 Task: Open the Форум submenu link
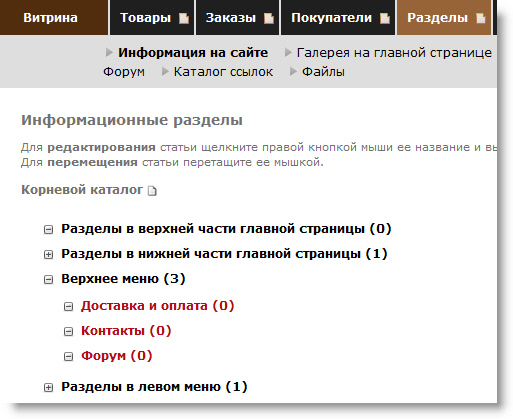(124, 72)
